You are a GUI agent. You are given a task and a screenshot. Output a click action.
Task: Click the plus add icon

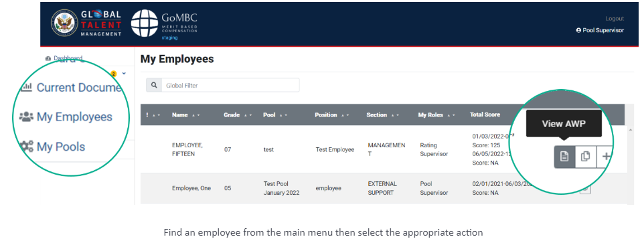point(606,157)
